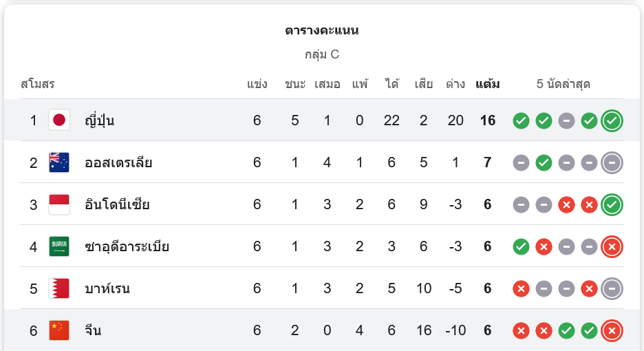Image resolution: width=644 pixels, height=351 pixels.
Task: Click Bahrain's flag icon
Action: click(x=59, y=288)
